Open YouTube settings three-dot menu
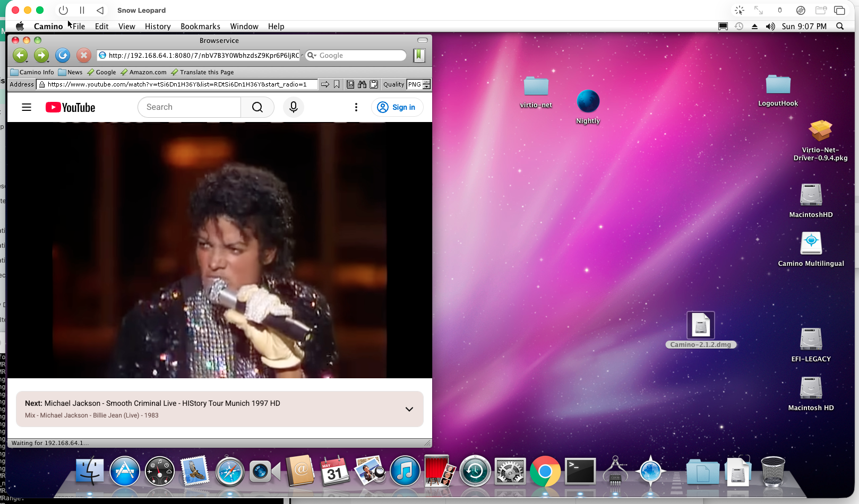Viewport: 859px width, 504px height. pyautogui.click(x=356, y=107)
